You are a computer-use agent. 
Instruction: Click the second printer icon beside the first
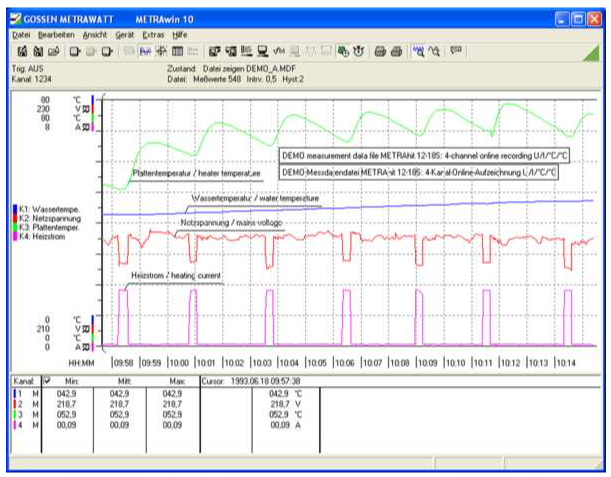click(396, 51)
